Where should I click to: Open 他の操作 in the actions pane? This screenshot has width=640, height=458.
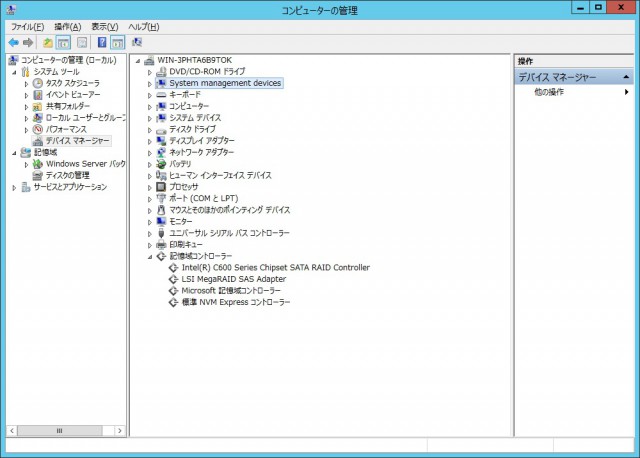pyautogui.click(x=549, y=92)
